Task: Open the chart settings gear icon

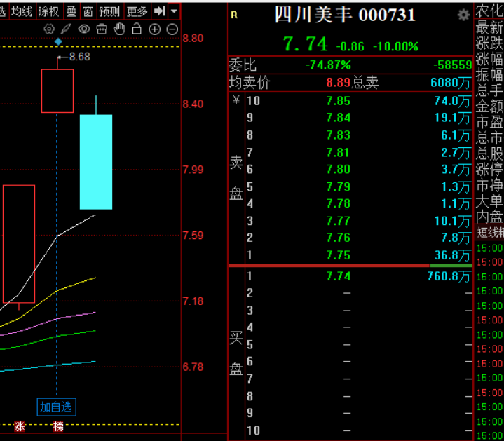Action: (49, 29)
